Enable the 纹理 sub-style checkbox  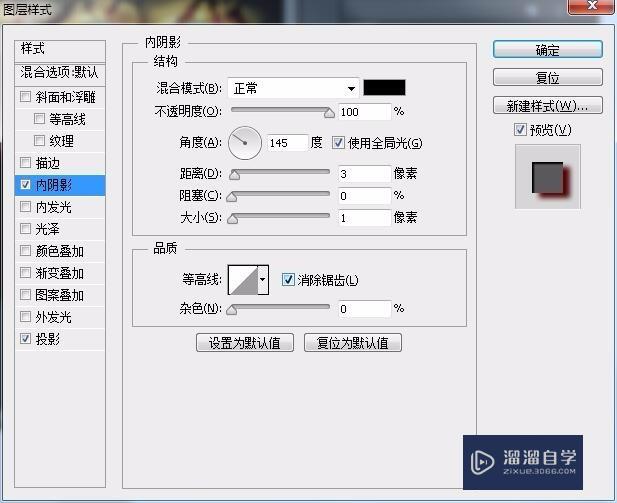39,141
